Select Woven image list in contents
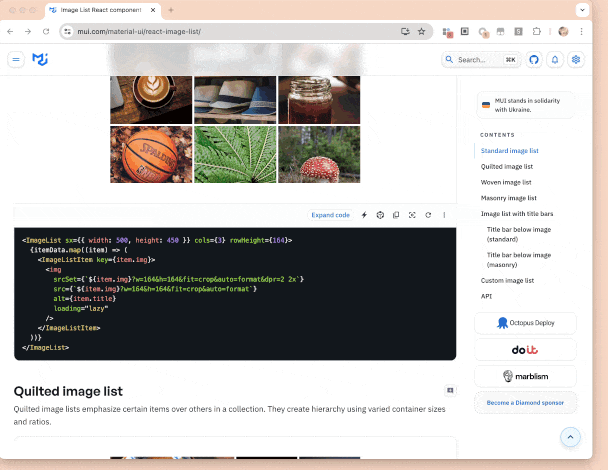 point(506,182)
